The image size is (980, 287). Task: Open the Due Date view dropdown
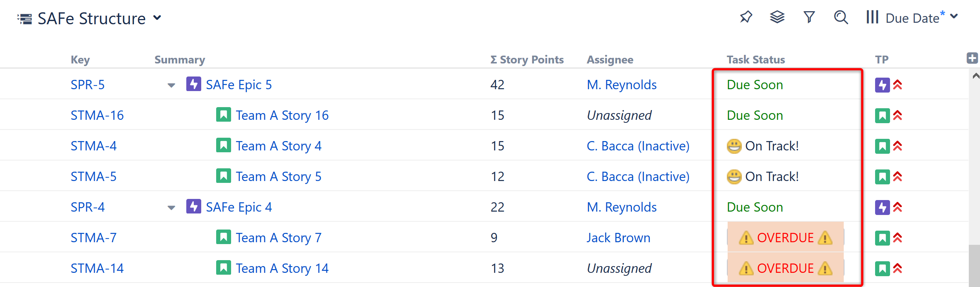pyautogui.click(x=954, y=17)
